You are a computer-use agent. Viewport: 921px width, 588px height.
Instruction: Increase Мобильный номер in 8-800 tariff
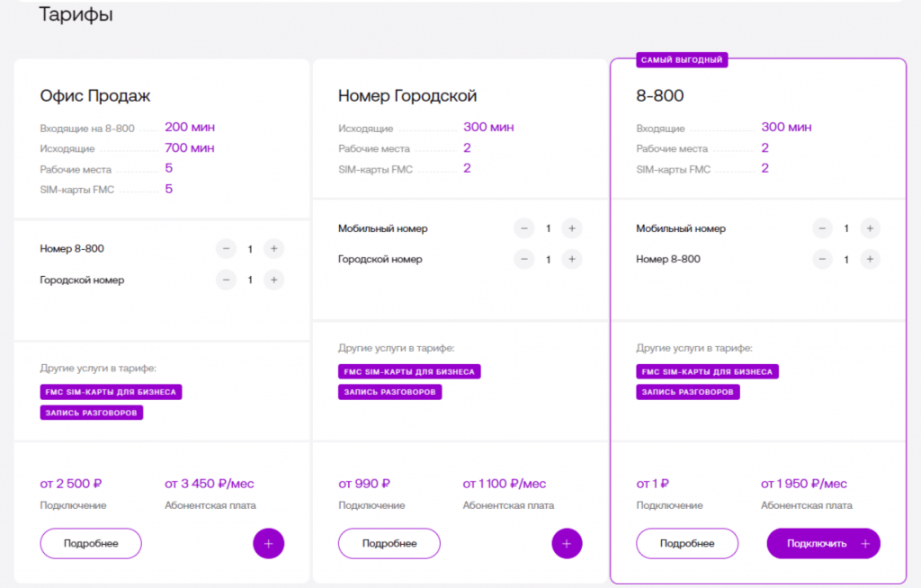(869, 228)
